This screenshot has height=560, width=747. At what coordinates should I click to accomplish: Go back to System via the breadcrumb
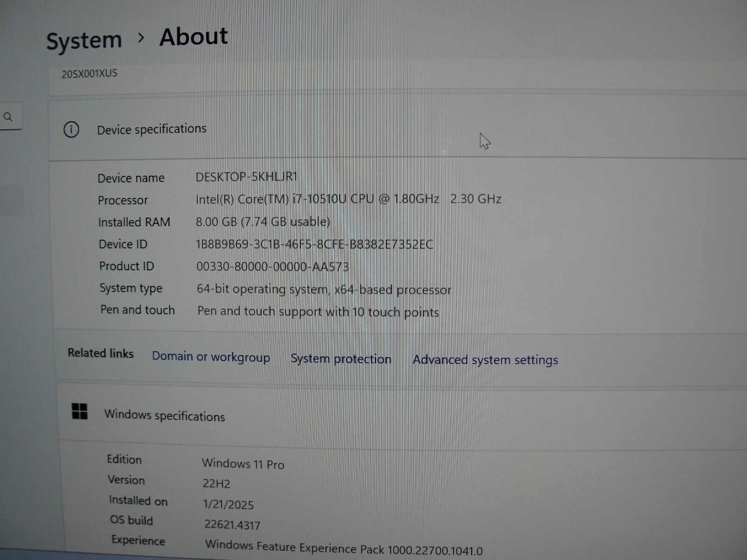pos(84,41)
